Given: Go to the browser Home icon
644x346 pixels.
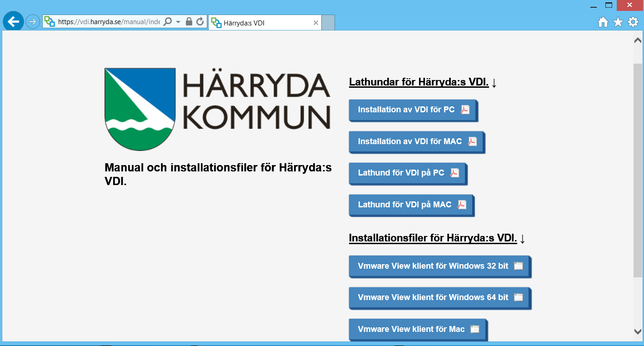Looking at the screenshot, I should [603, 22].
